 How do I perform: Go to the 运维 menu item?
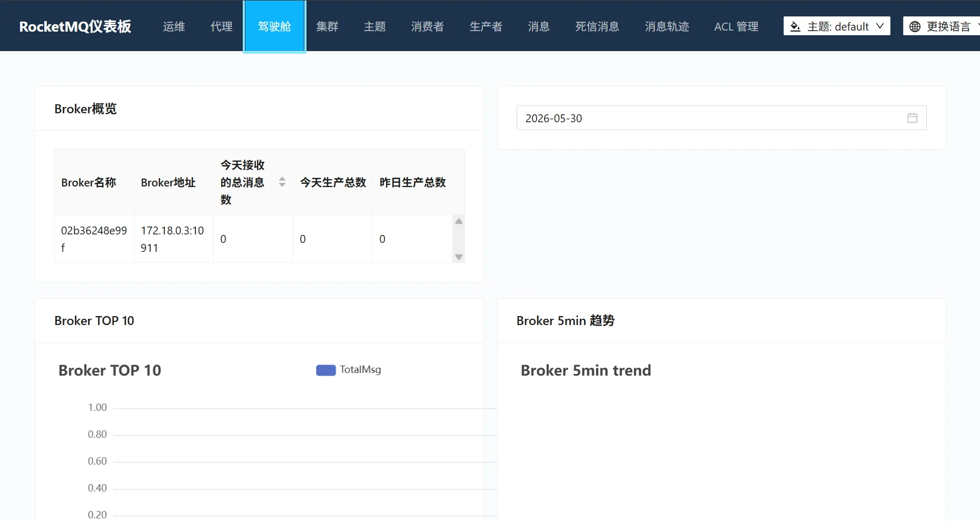(174, 26)
